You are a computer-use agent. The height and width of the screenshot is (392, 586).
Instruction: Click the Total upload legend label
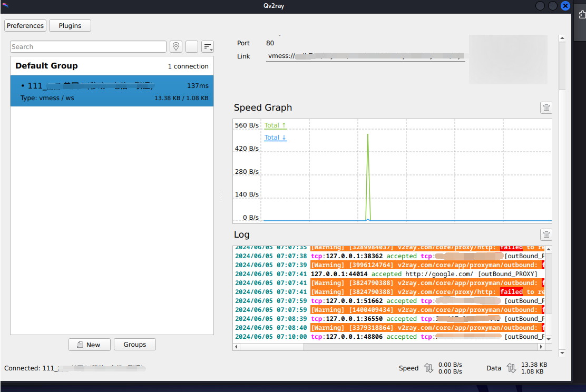point(275,125)
